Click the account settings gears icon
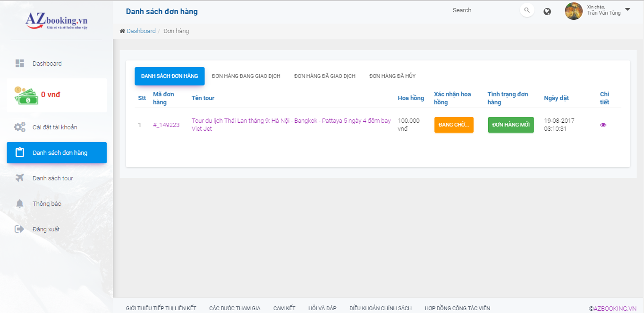This screenshot has width=644, height=313. click(x=19, y=127)
